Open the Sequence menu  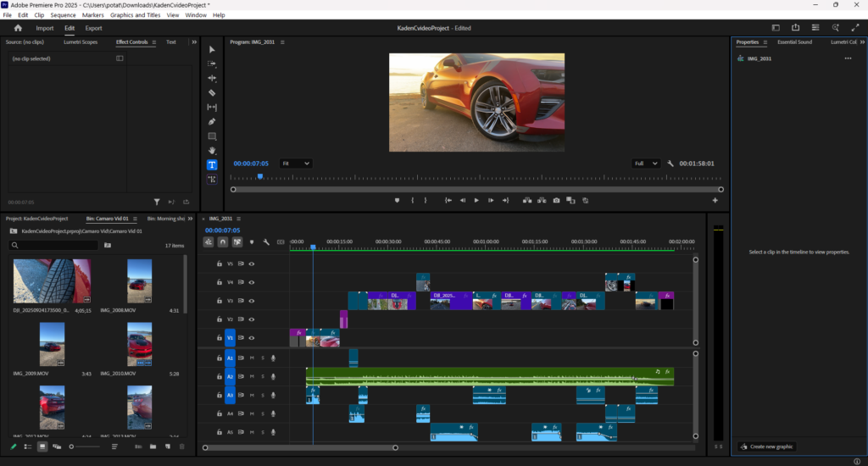[63, 15]
